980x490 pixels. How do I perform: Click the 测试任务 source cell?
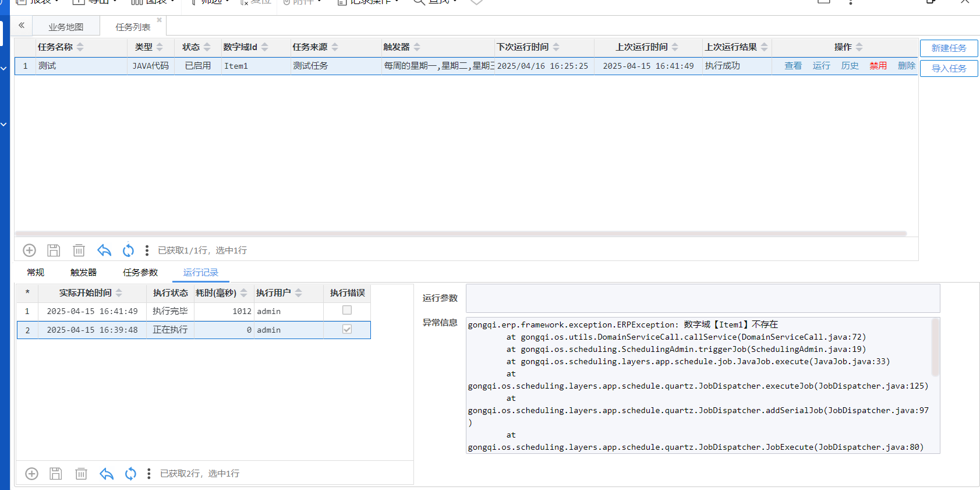tap(336, 66)
